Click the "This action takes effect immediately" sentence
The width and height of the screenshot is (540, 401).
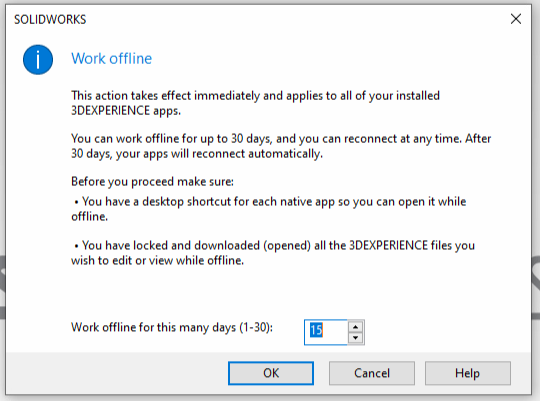[256, 95]
